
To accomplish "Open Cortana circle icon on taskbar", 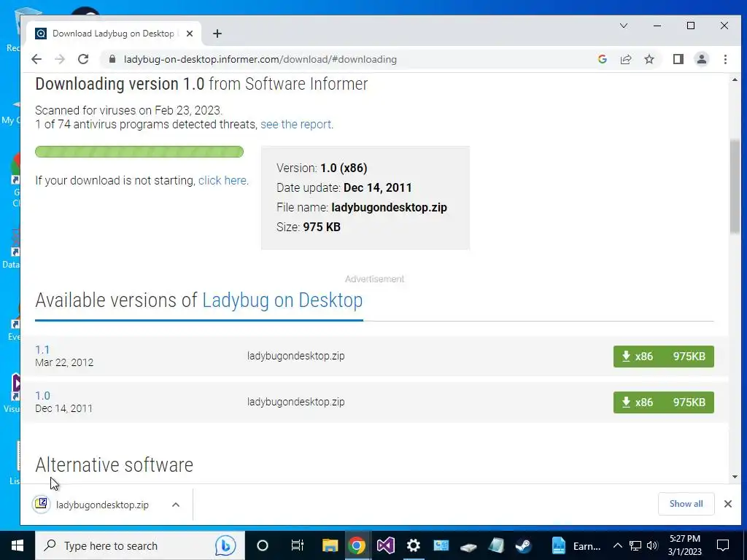I will (263, 545).
